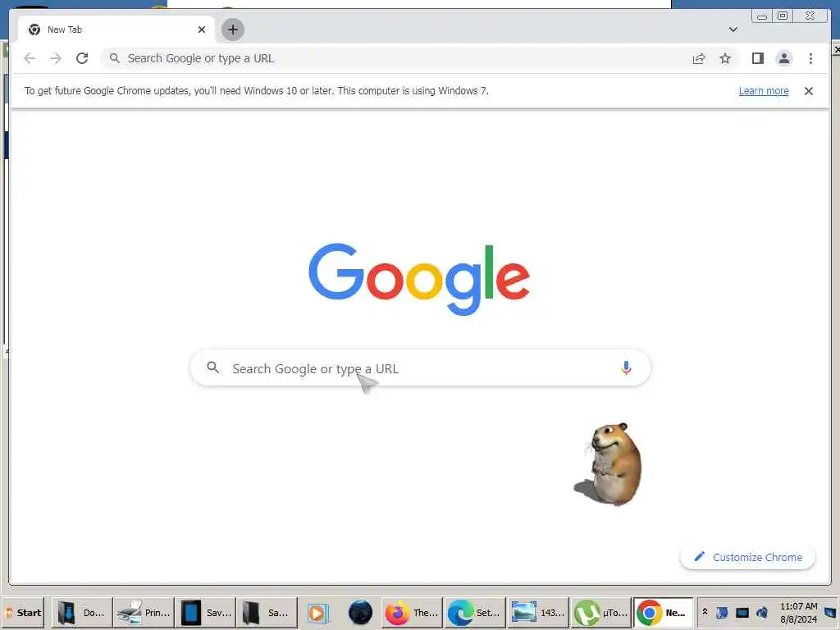Click the dark globe taskbar icon
The image size is (840, 630).
360,613
